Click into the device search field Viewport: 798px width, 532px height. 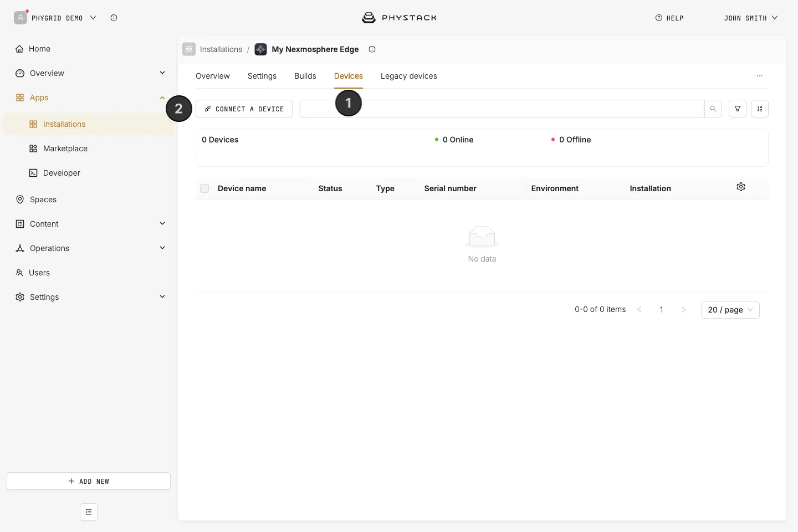coord(502,109)
